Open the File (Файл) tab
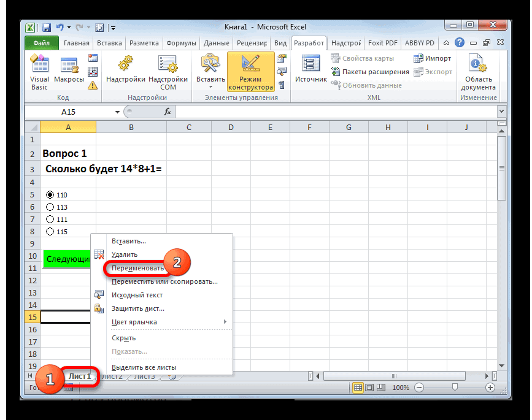 click(x=42, y=43)
